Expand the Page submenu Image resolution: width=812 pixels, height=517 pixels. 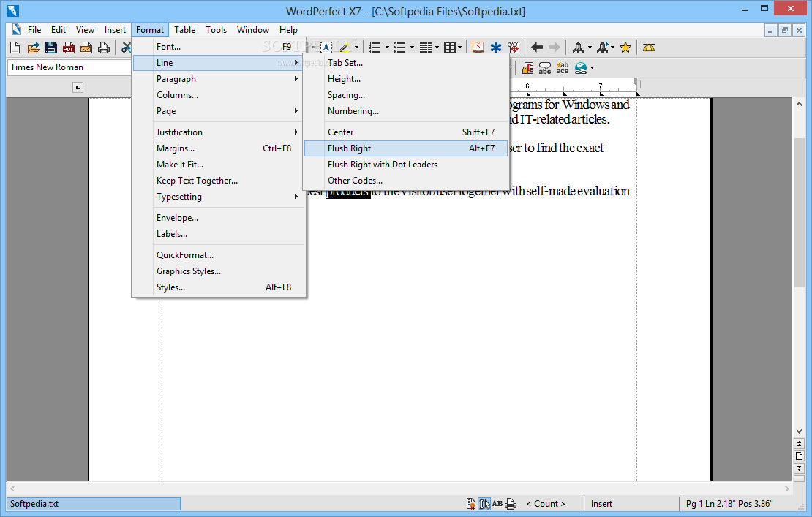pyautogui.click(x=219, y=110)
